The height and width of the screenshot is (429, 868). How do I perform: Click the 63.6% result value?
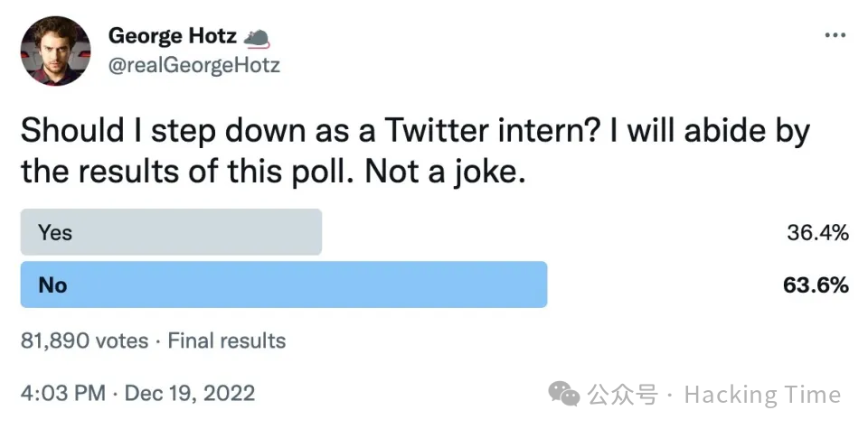click(x=816, y=285)
